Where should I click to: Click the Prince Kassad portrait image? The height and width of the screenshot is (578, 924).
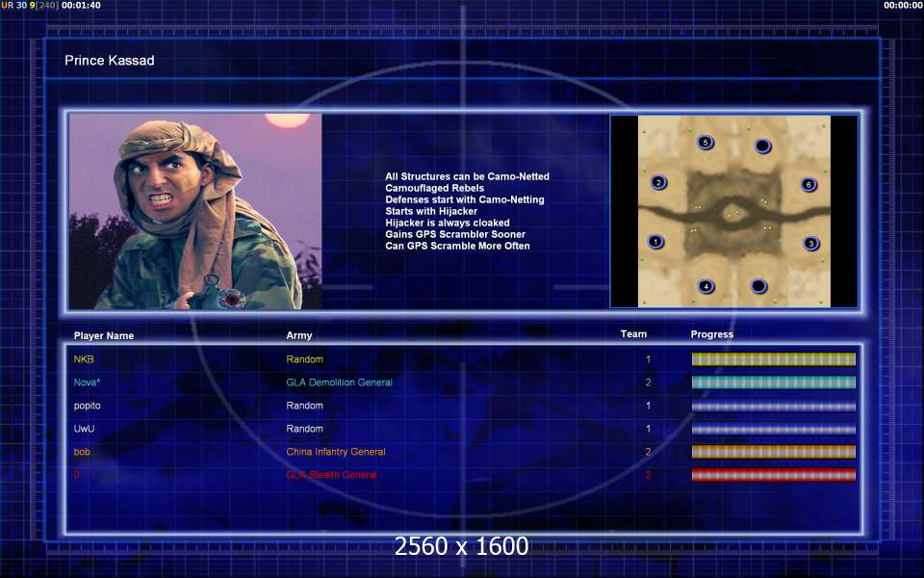pos(195,211)
